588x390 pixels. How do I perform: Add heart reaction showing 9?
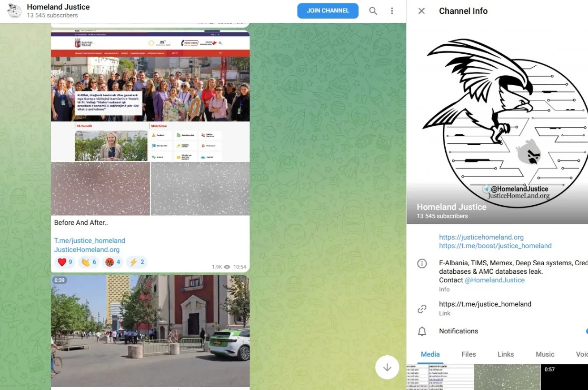click(x=65, y=262)
